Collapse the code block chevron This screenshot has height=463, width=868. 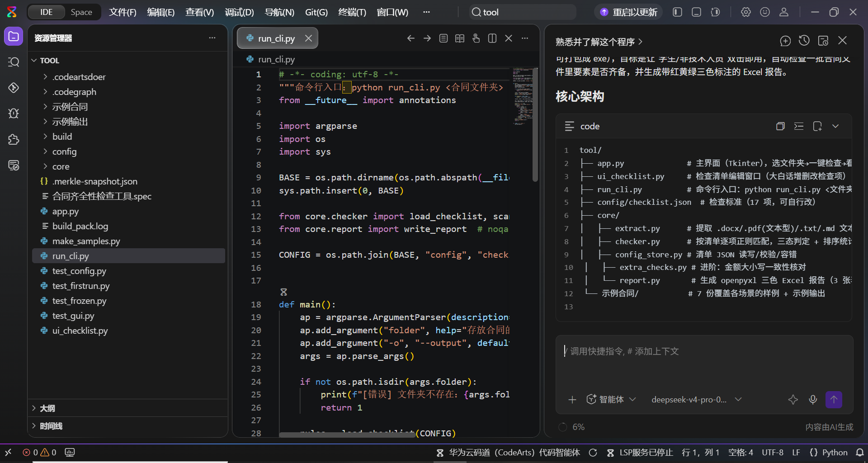(x=835, y=126)
